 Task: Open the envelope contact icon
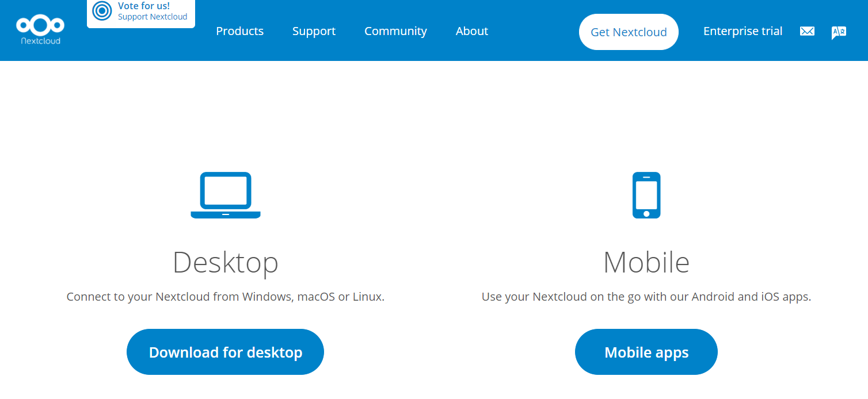point(807,32)
